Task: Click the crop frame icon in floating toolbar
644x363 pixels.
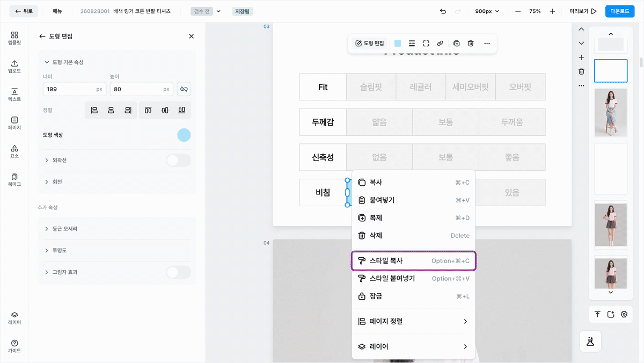Action: [x=426, y=43]
